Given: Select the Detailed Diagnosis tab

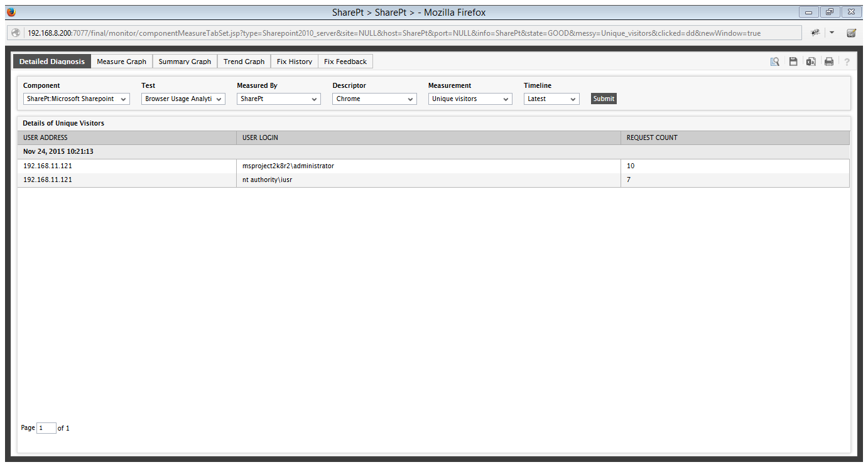Looking at the screenshot, I should point(52,62).
